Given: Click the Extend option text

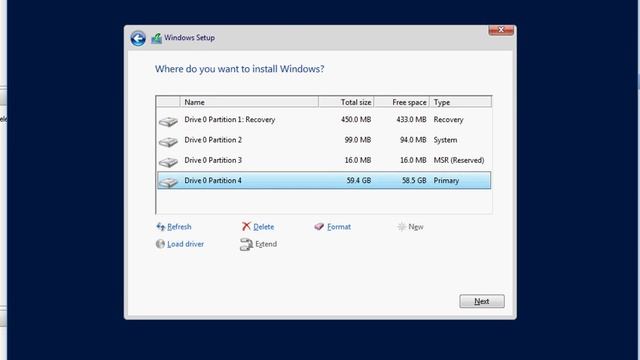Looking at the screenshot, I should click(266, 244).
